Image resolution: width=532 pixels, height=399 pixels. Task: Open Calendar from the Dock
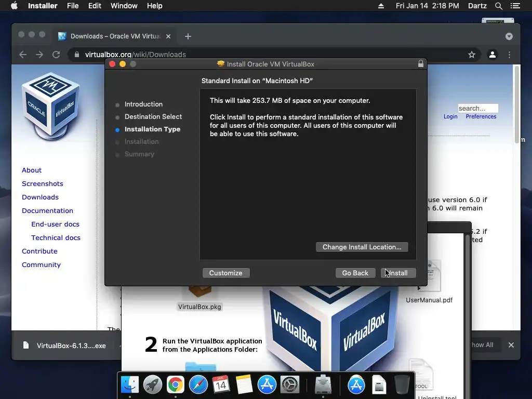coord(221,385)
